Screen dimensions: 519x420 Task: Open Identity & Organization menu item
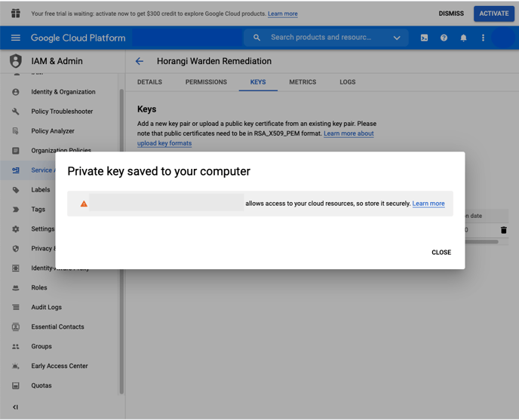coord(63,92)
